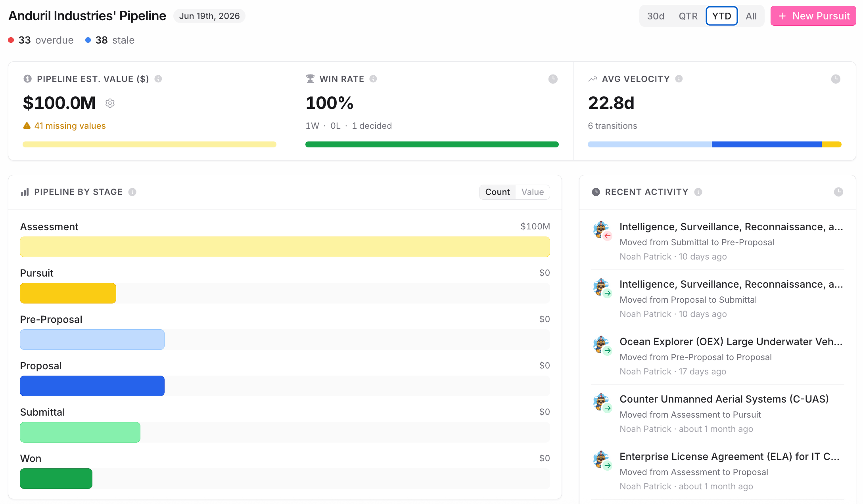This screenshot has height=504, width=863.
Task: Click the clock icon left of Recent Activity title
Action: [x=596, y=192]
